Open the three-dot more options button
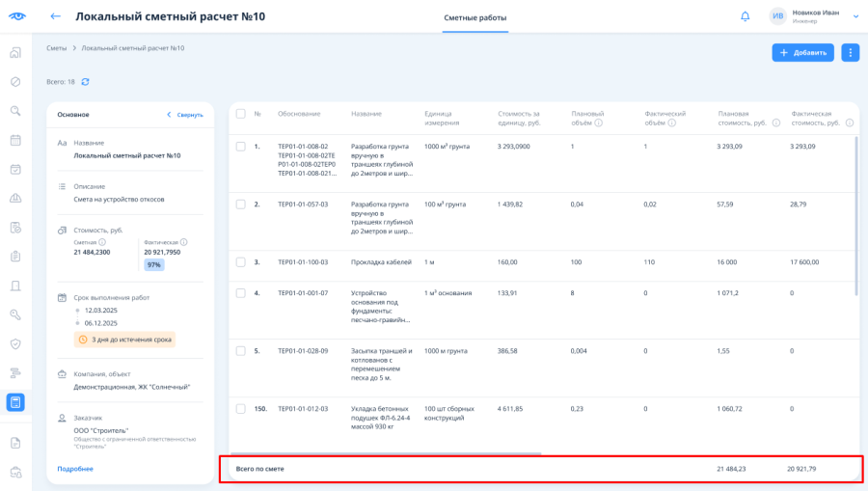Screen dimensions: 868x491 click(x=851, y=53)
